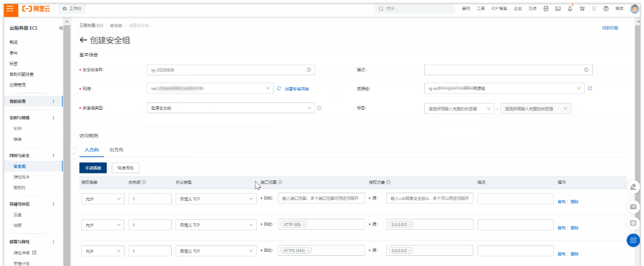The image size is (644, 266).
Task: Click the top search box
Action: [416, 9]
